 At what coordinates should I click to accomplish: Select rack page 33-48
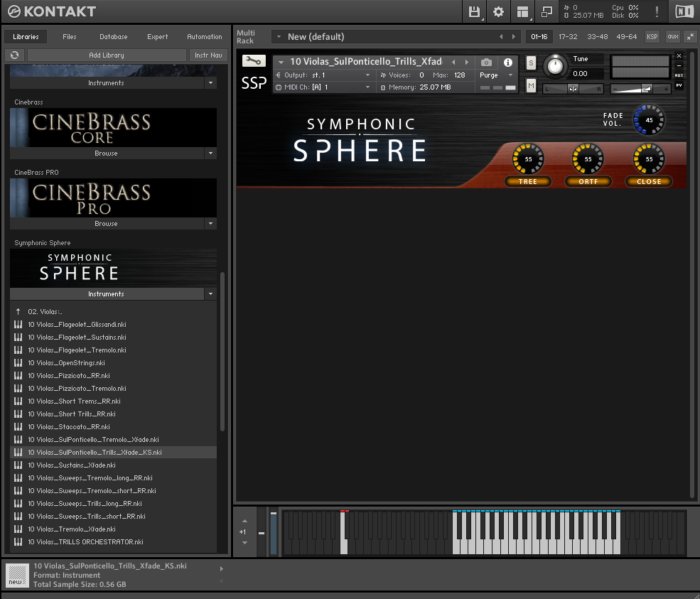click(x=598, y=37)
